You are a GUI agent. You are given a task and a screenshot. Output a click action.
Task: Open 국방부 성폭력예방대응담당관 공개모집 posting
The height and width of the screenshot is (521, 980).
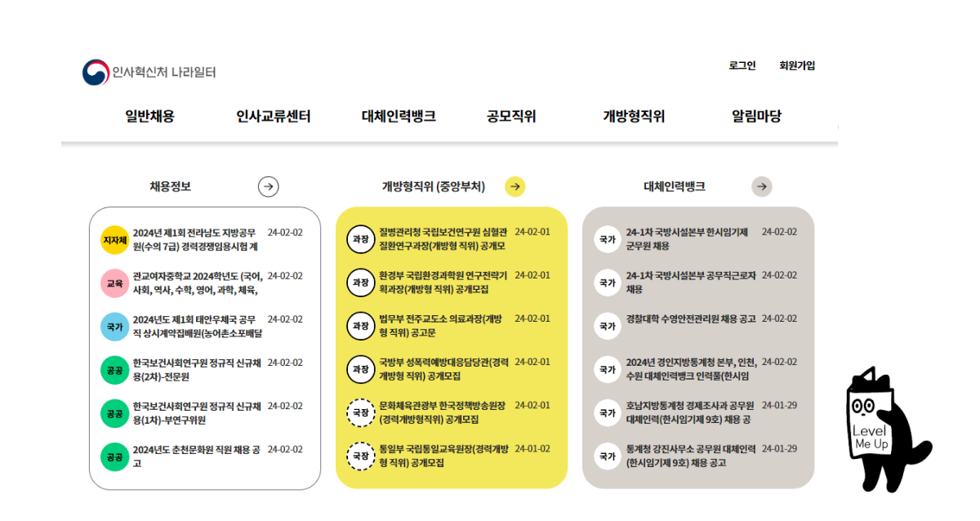pyautogui.click(x=443, y=369)
